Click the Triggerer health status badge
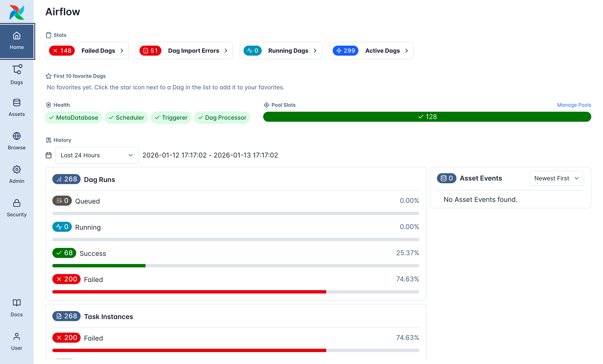This screenshot has height=364, width=603. (x=171, y=118)
